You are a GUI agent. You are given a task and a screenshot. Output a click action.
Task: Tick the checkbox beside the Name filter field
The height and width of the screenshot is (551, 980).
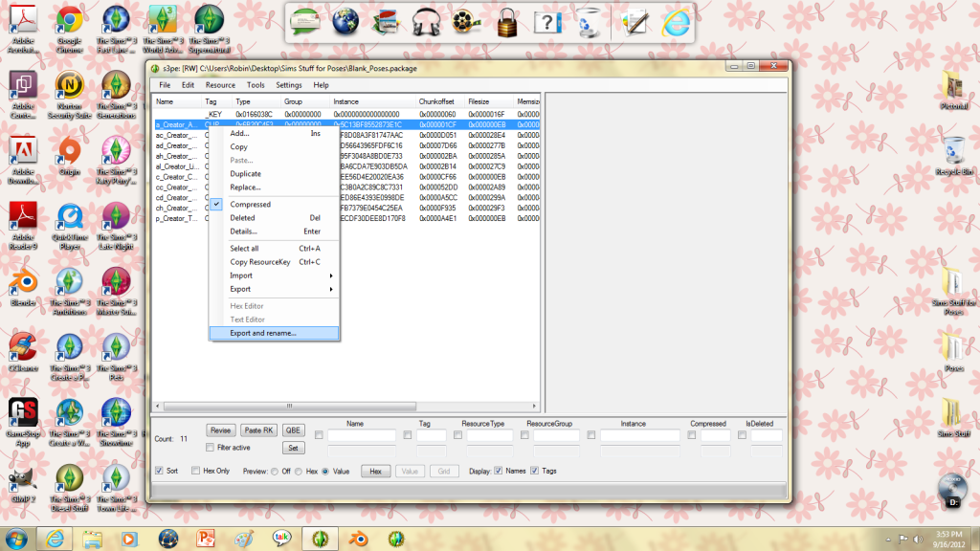click(319, 435)
